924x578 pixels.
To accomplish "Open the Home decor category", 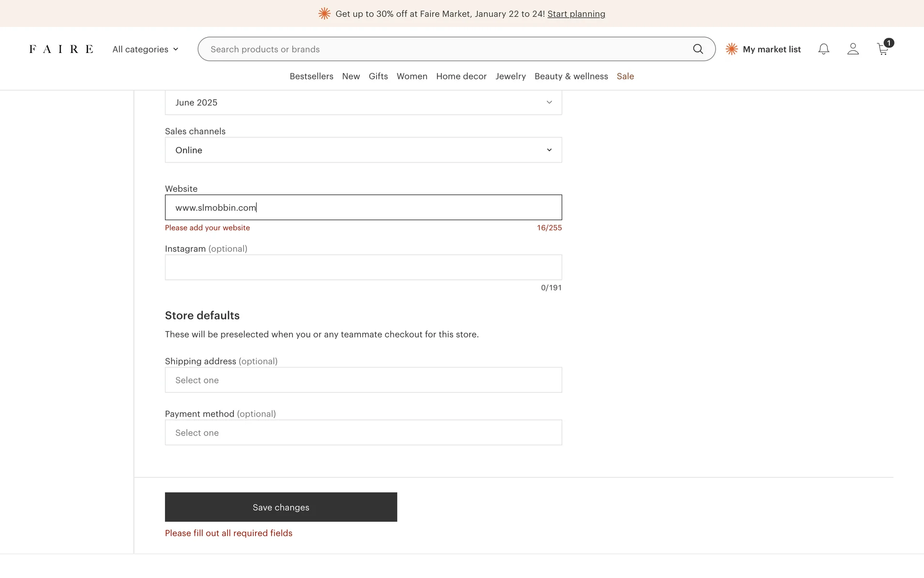I will point(461,76).
